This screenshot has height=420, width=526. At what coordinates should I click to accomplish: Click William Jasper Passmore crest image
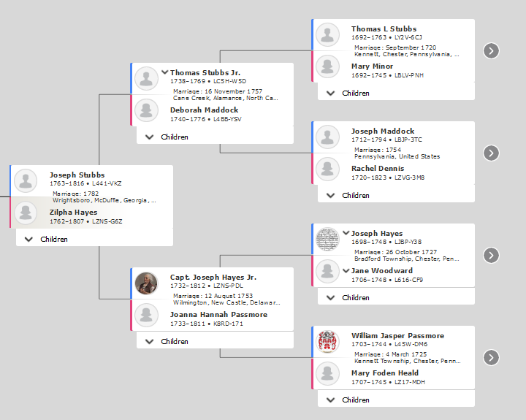(327, 341)
